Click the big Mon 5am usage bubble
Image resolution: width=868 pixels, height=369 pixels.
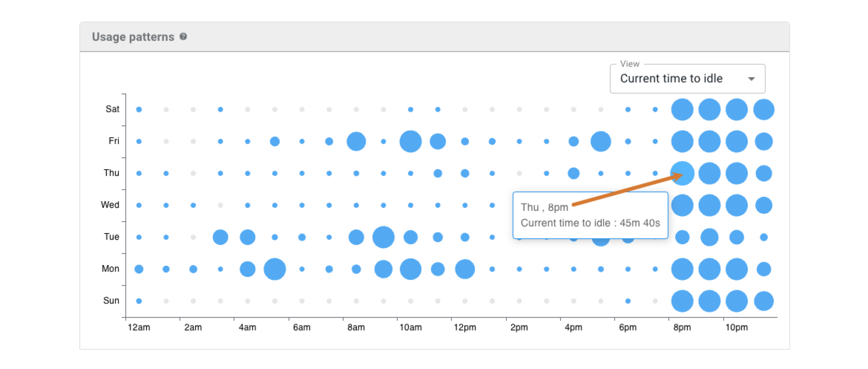[x=276, y=268]
